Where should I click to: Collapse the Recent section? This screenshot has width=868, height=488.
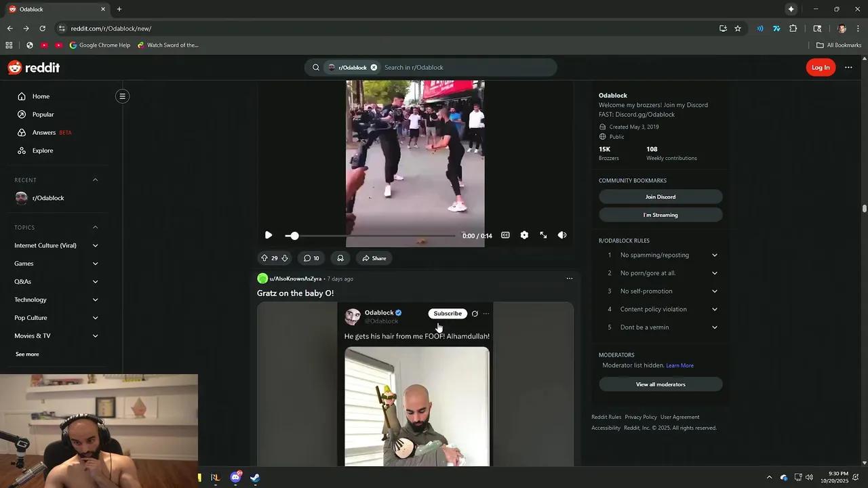[95, 180]
